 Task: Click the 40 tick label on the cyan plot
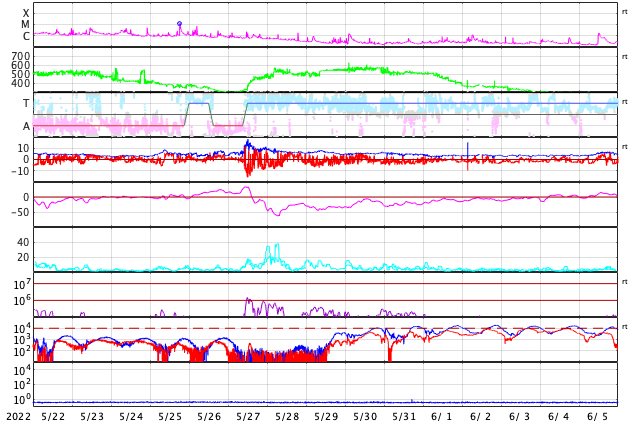click(23, 242)
